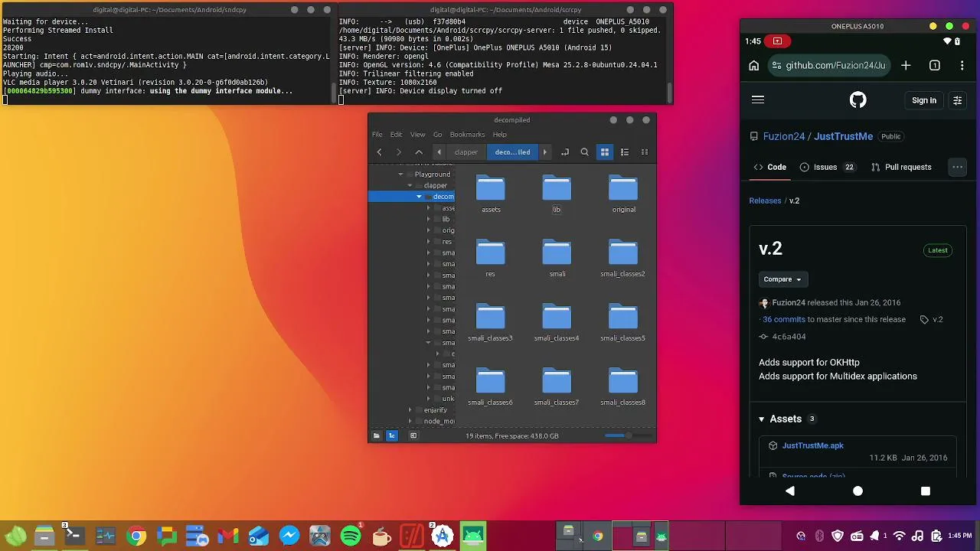Expand the node_modules tree node

click(x=410, y=422)
